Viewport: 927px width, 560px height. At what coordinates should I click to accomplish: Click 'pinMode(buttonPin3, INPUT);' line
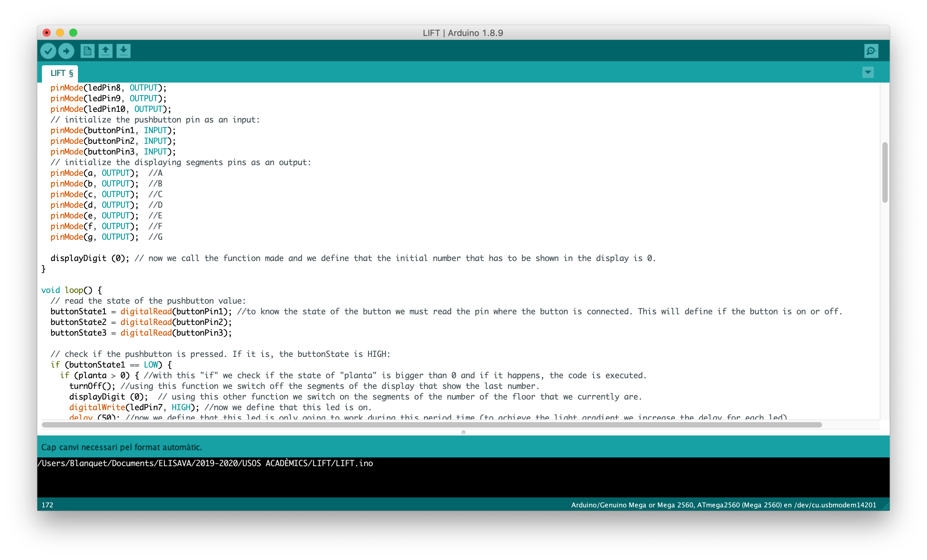113,151
